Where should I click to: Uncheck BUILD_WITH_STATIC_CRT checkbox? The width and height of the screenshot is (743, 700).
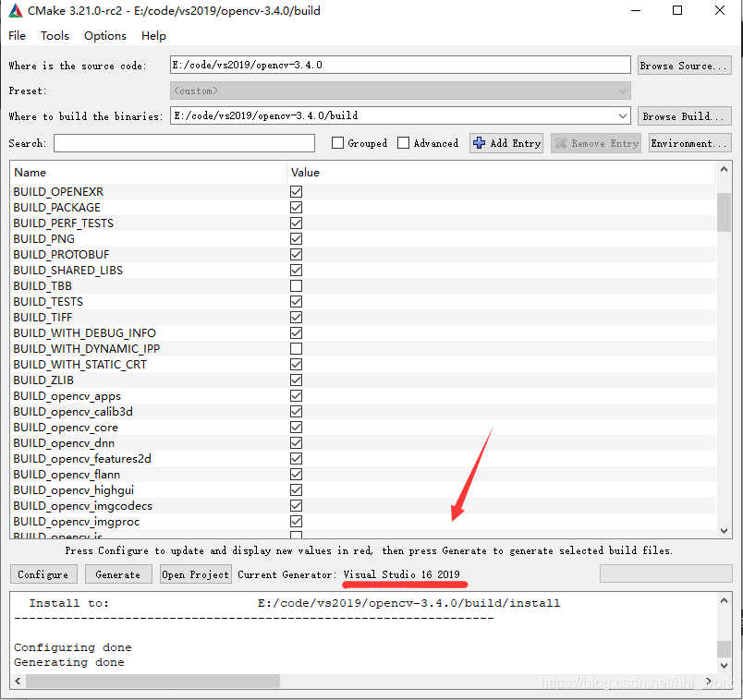click(296, 364)
